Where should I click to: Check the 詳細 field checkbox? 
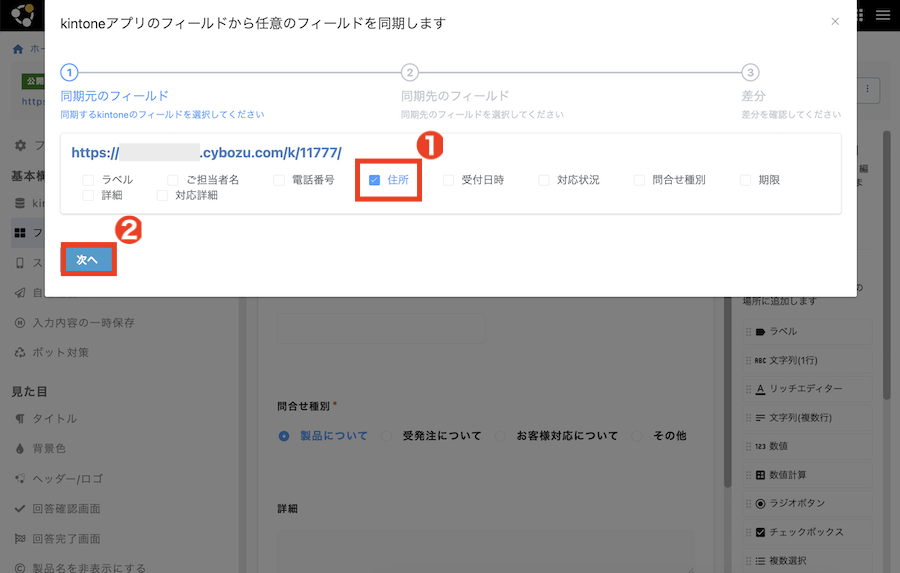pyautogui.click(x=88, y=196)
